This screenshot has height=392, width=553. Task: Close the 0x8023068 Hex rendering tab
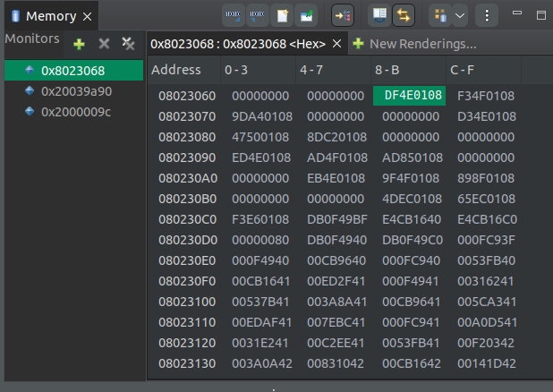tap(336, 44)
